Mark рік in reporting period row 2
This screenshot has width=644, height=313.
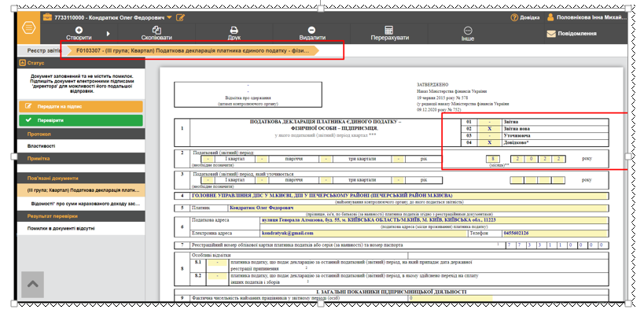398,159
